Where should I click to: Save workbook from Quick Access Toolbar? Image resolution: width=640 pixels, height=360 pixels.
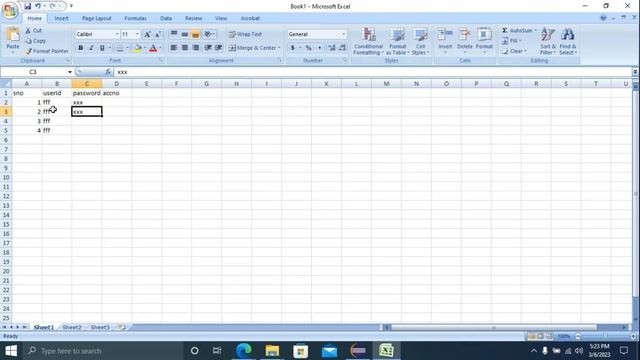click(x=27, y=6)
